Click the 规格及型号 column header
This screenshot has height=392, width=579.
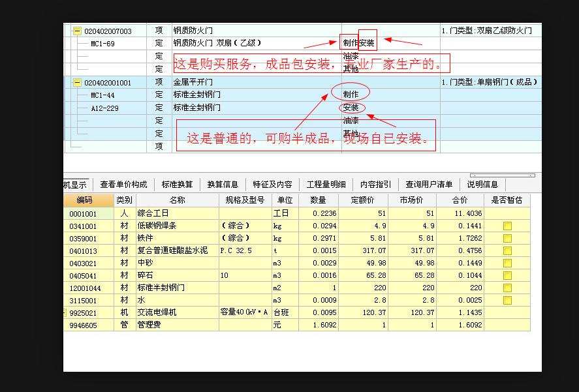coord(245,200)
